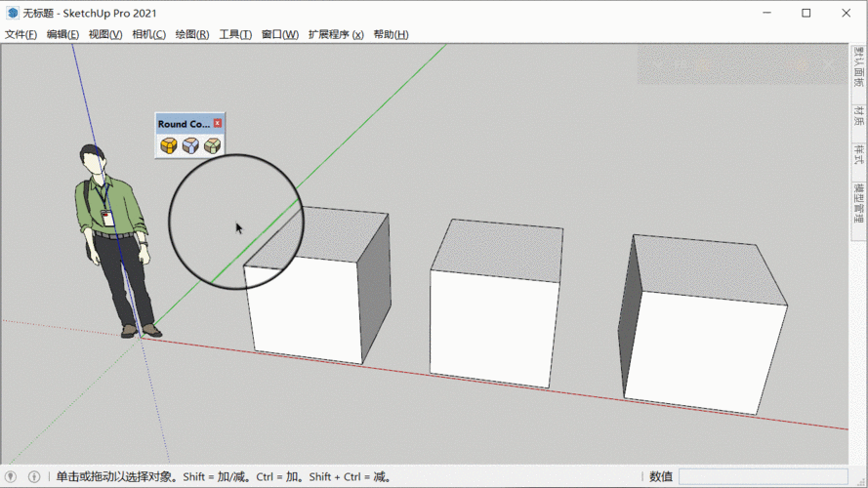
Task: Click the SketchUp logo in title bar
Action: [12, 13]
